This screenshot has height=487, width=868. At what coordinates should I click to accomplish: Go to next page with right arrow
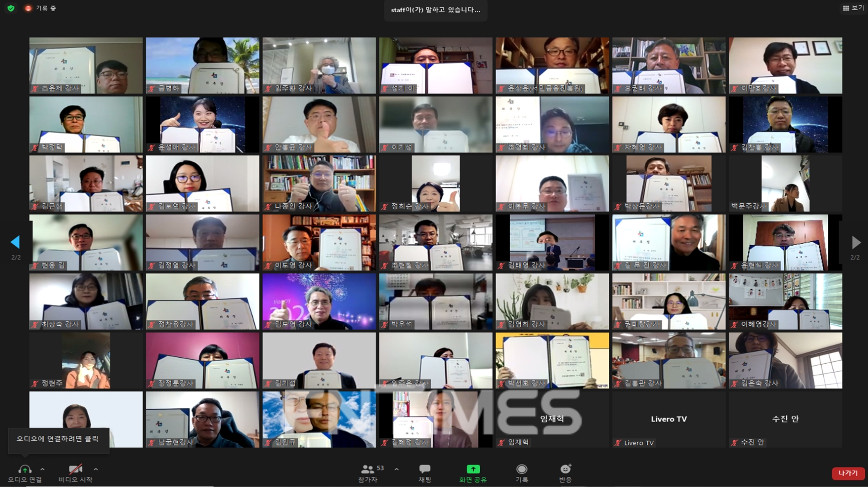point(856,243)
